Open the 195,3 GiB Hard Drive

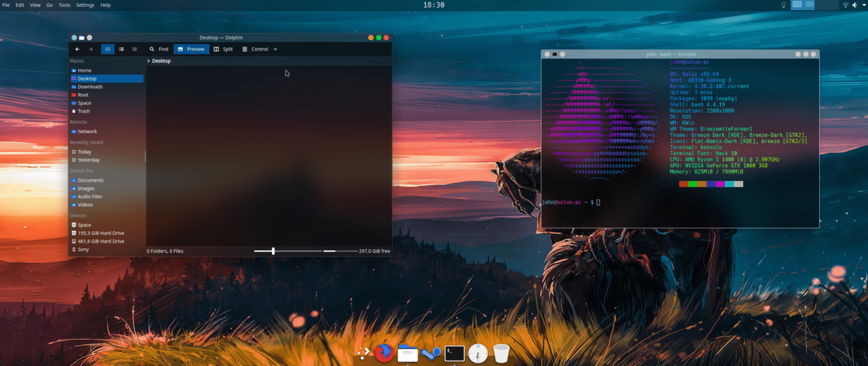[106, 233]
